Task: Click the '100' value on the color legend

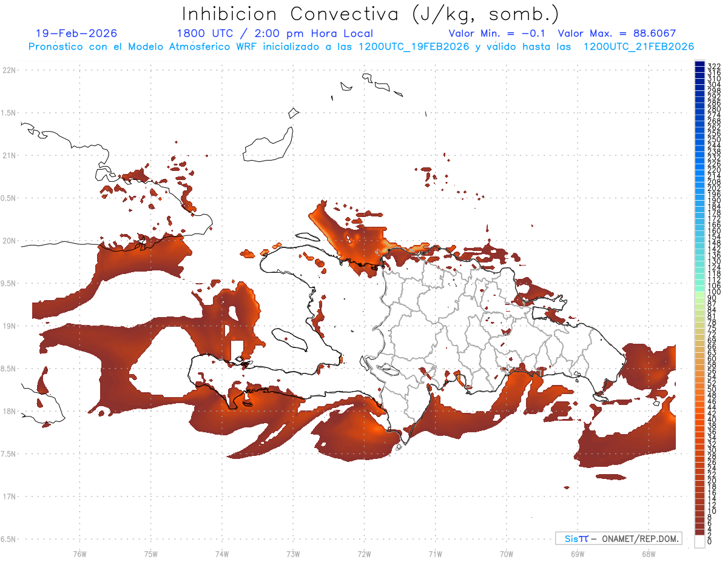Action: [x=714, y=292]
